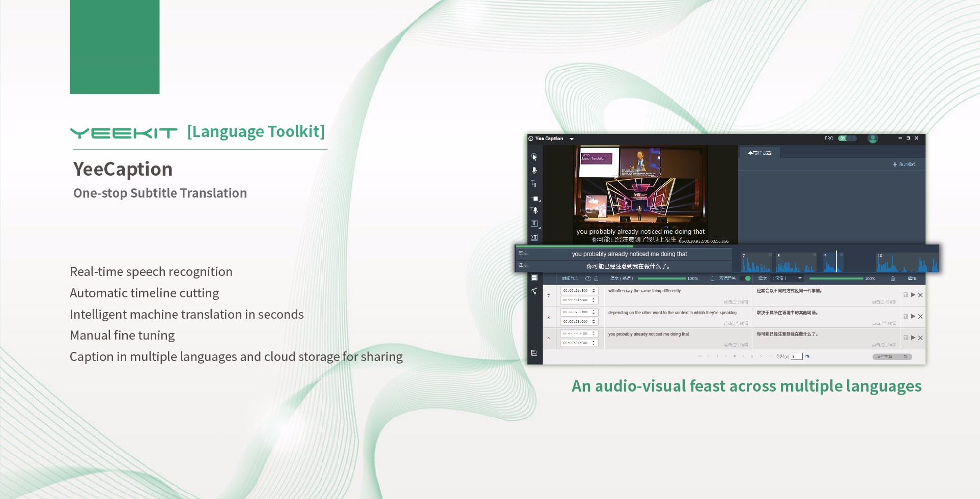
Task: Click the share icon in left sidebar
Action: tap(534, 291)
